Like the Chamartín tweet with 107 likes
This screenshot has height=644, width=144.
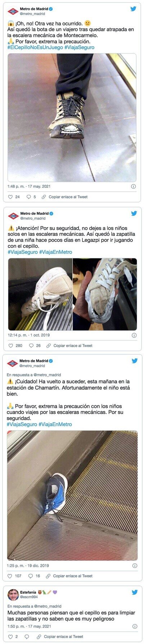(x=10, y=576)
